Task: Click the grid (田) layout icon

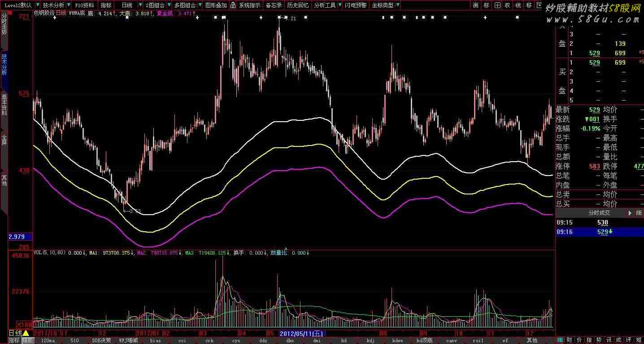Action: (x=497, y=5)
